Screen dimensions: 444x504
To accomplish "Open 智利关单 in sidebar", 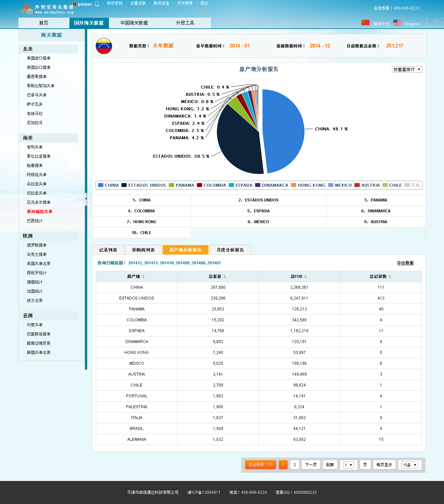I will tap(35, 147).
